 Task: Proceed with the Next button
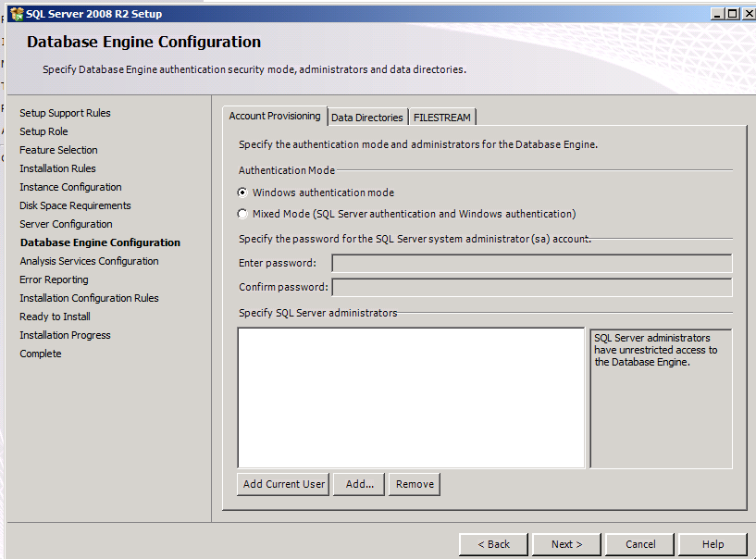point(566,544)
